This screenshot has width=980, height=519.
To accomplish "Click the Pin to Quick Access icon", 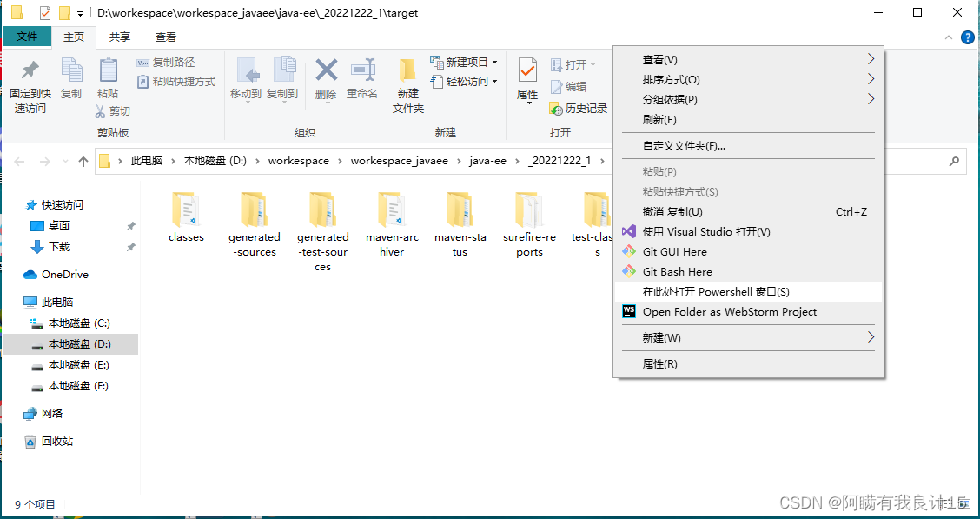I will [x=30, y=71].
